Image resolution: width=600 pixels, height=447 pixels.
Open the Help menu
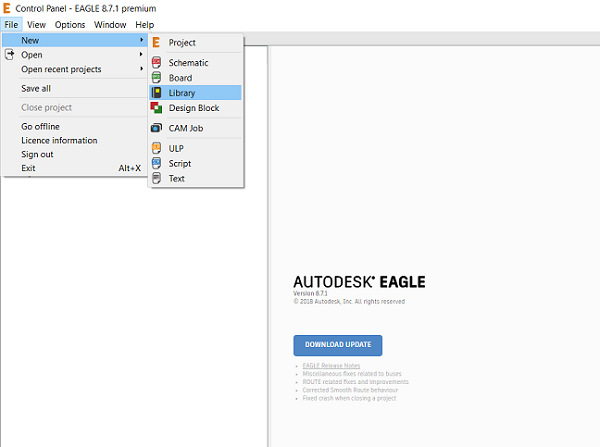(x=145, y=24)
